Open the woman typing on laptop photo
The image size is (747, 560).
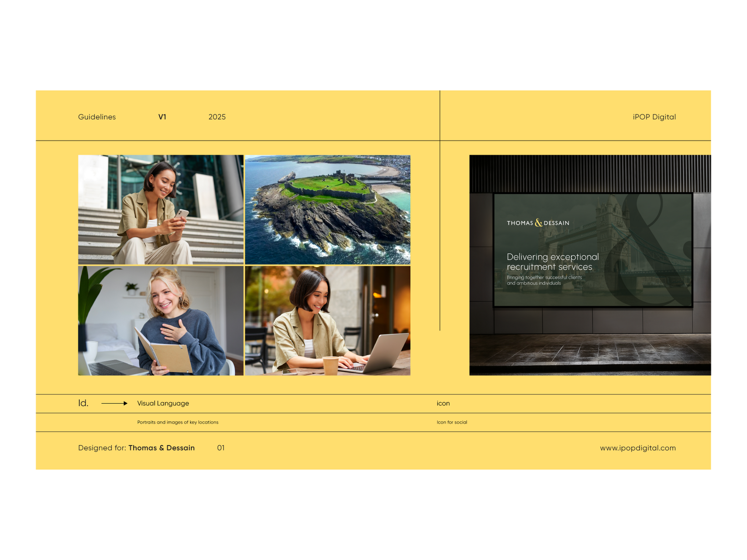[327, 320]
